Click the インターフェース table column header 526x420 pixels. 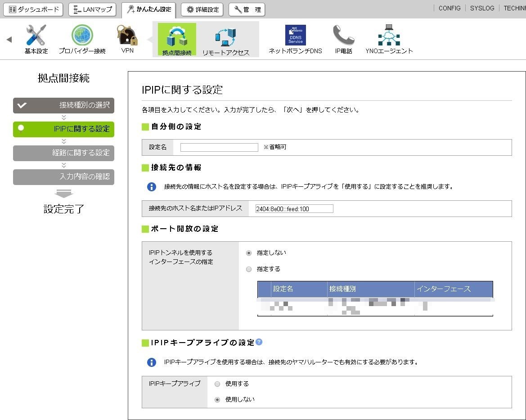click(x=454, y=289)
